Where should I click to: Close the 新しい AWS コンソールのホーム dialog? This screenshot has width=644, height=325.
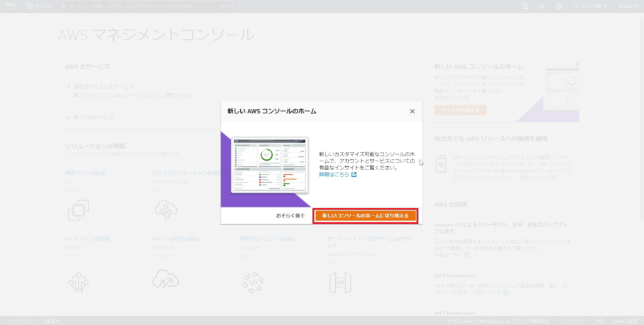pyautogui.click(x=412, y=111)
